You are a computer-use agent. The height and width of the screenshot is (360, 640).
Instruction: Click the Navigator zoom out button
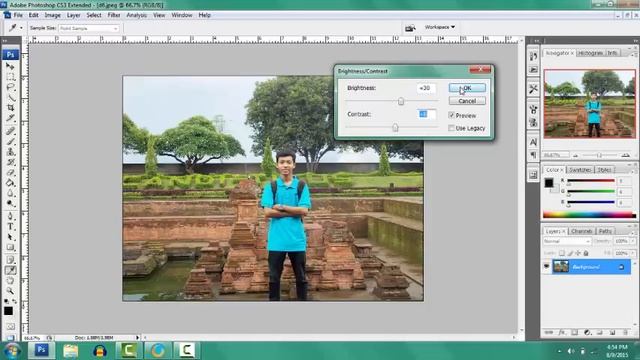pyautogui.click(x=576, y=155)
